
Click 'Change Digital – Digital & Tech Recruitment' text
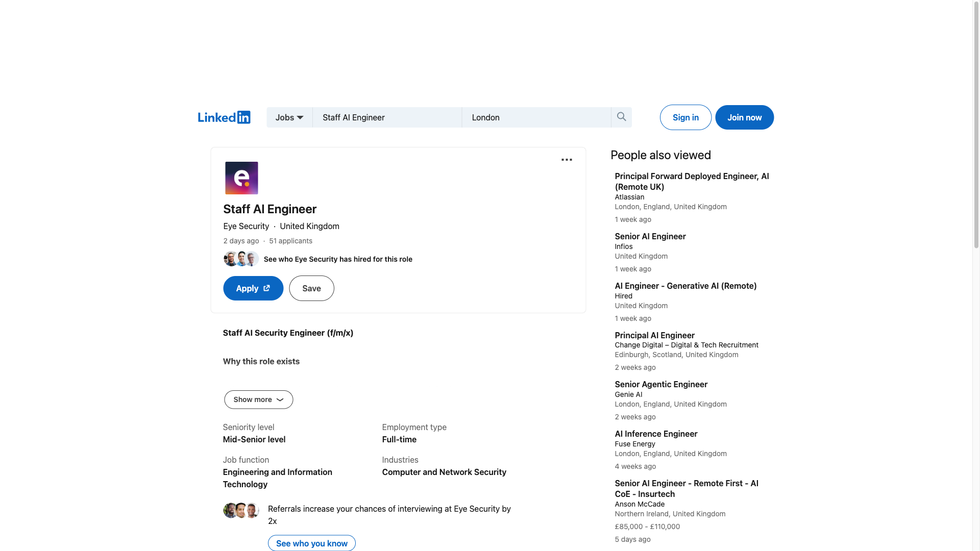tap(687, 345)
